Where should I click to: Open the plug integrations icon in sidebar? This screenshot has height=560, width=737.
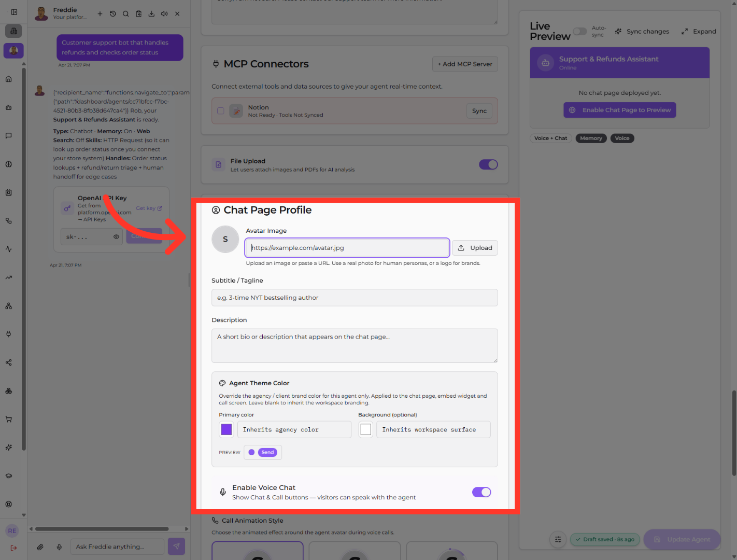click(9, 334)
